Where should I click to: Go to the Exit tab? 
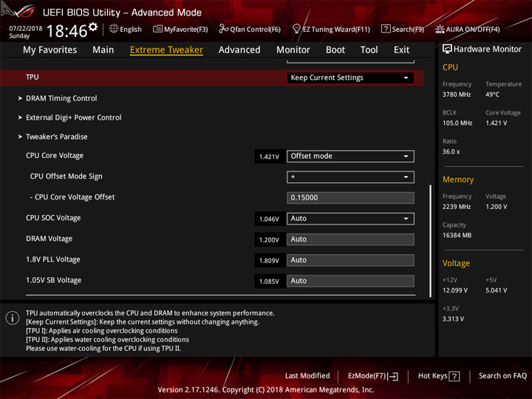point(401,50)
